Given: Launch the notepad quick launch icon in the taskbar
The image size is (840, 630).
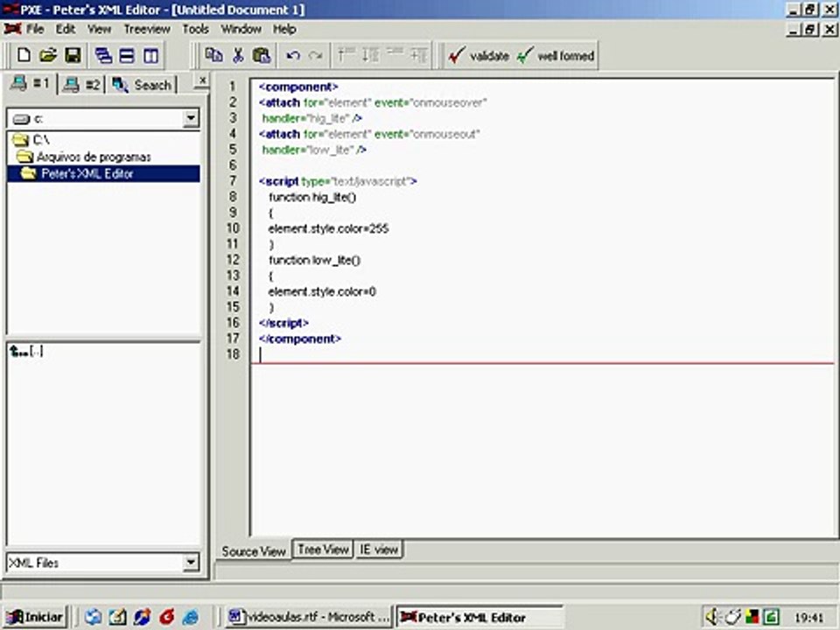Looking at the screenshot, I should pos(117,617).
